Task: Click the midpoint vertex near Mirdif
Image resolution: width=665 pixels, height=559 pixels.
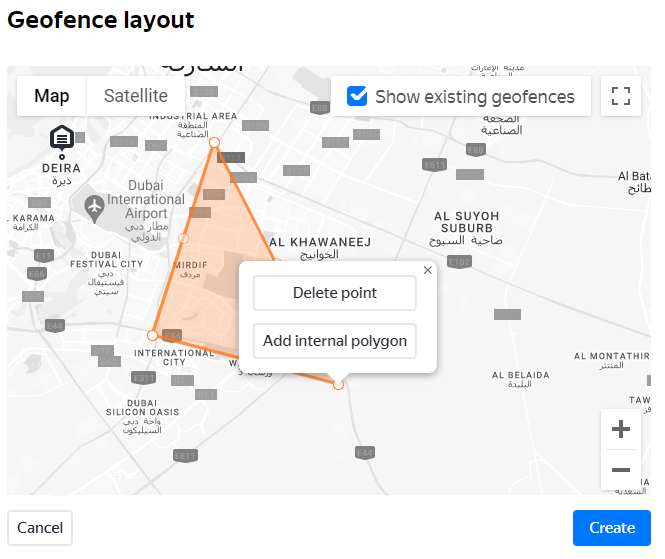Action: click(x=183, y=238)
